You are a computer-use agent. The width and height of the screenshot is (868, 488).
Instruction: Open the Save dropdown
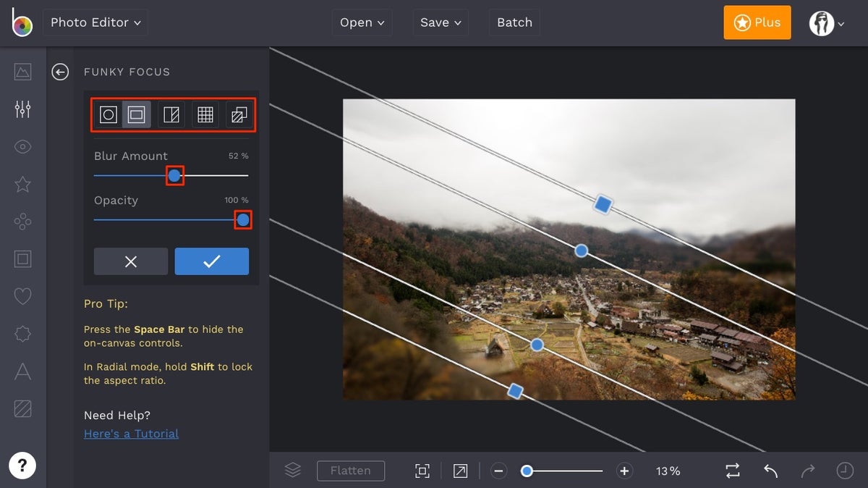pyautogui.click(x=440, y=22)
